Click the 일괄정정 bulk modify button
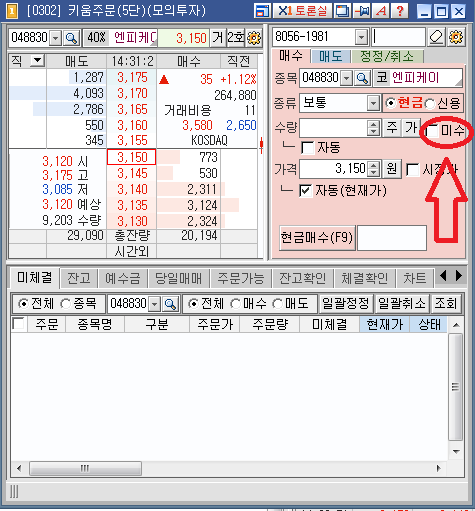 point(346,304)
